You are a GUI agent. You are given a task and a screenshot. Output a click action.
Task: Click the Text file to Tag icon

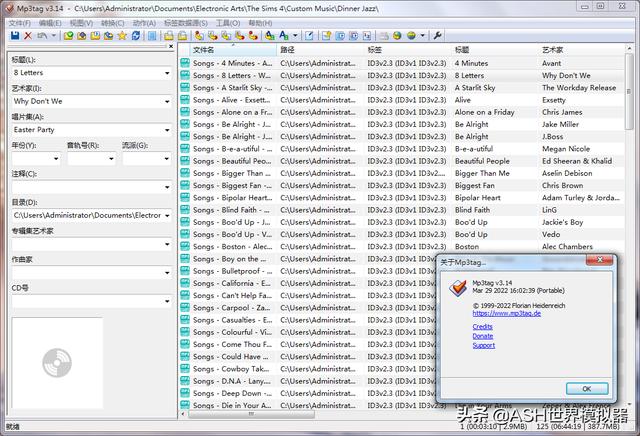[239, 36]
